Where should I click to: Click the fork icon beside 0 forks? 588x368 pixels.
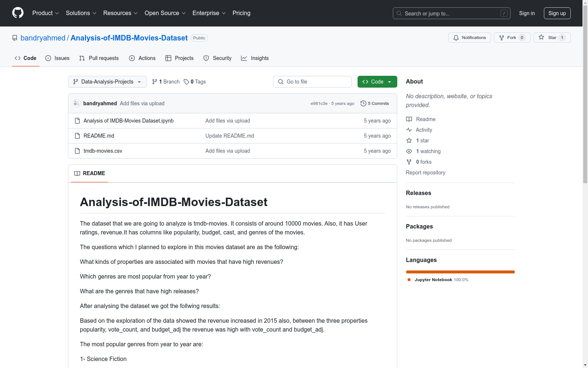tap(409, 162)
